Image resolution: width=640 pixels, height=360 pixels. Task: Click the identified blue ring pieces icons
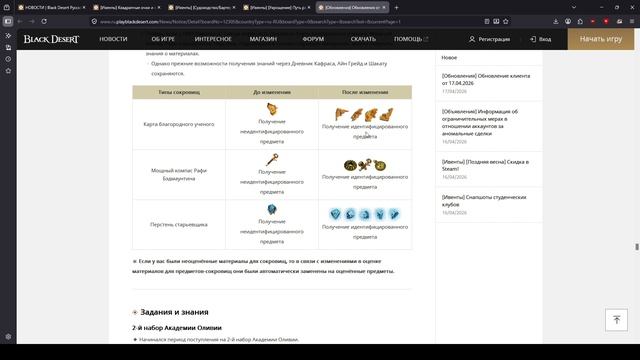click(x=364, y=214)
